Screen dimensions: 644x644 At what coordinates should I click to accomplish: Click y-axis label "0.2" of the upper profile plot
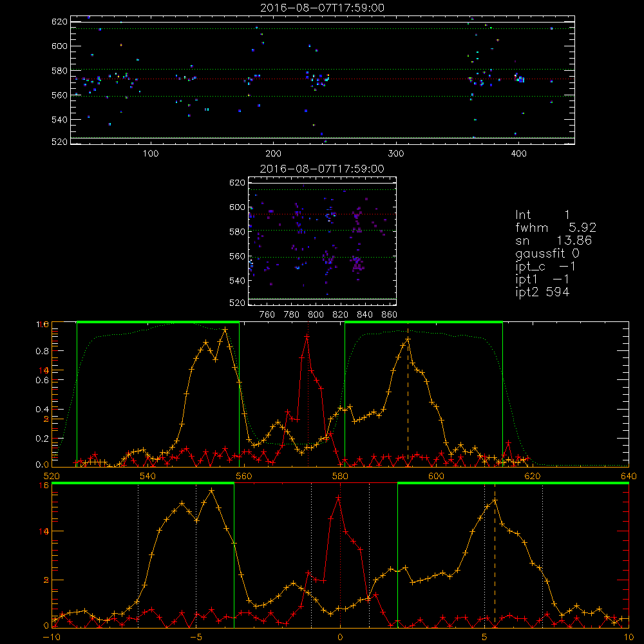[x=43, y=439]
